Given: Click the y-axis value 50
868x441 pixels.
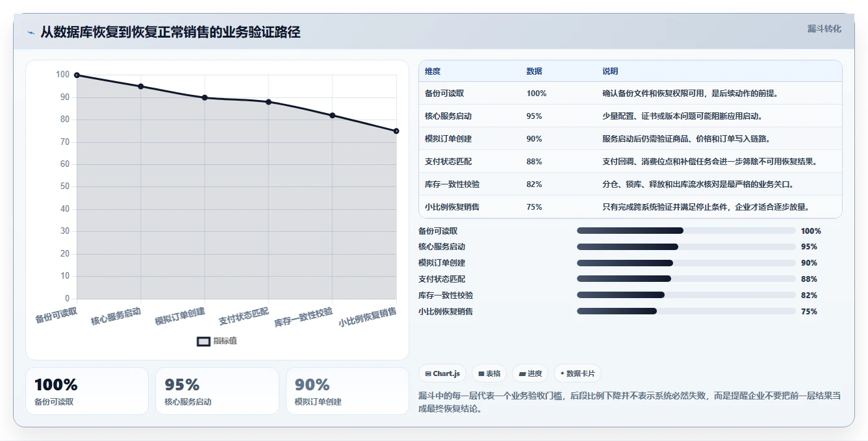Looking at the screenshot, I should [64, 186].
